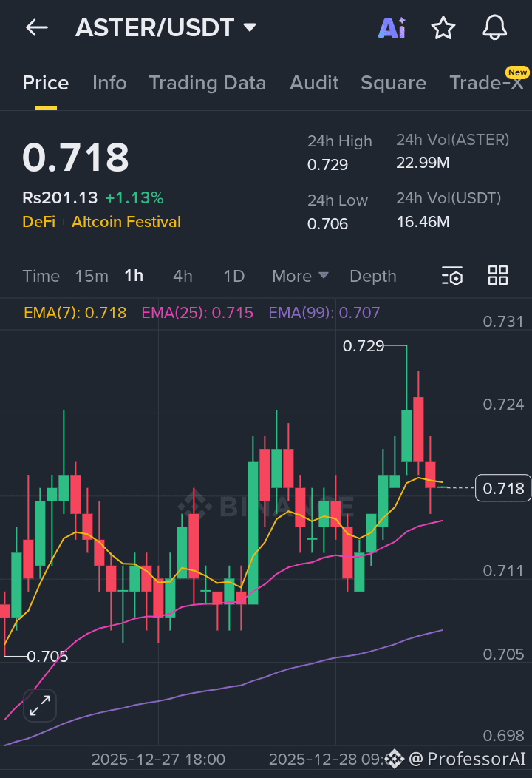This screenshot has height=778, width=532.
Task: Open chart indicator settings icon
Action: (452, 275)
